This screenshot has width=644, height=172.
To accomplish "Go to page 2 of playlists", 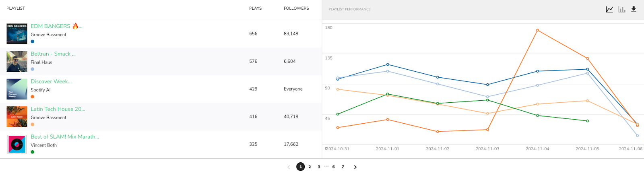I will [x=310, y=167].
